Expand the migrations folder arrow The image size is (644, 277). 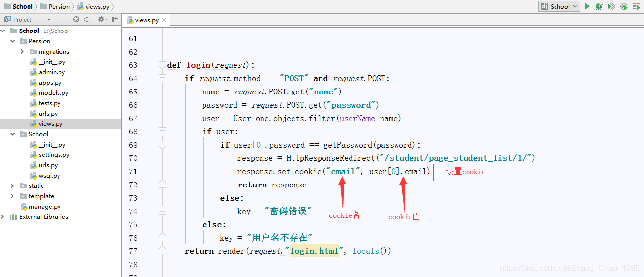(22, 51)
